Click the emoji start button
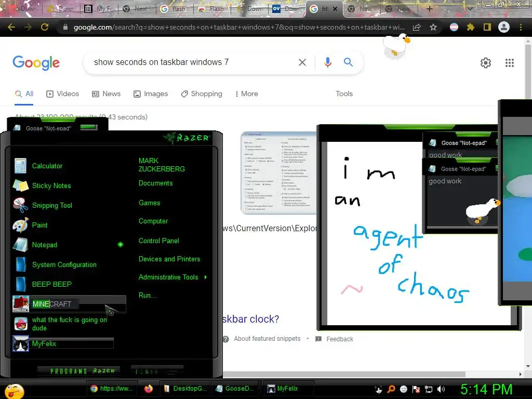The height and width of the screenshot is (399, 532). (x=15, y=391)
